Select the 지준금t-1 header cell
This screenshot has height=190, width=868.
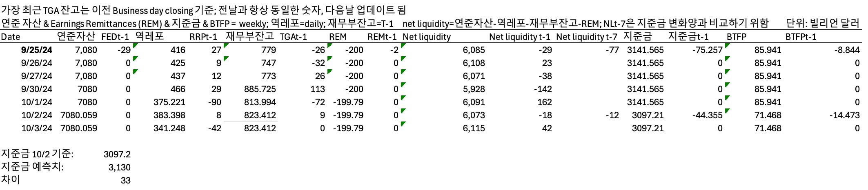pos(688,37)
